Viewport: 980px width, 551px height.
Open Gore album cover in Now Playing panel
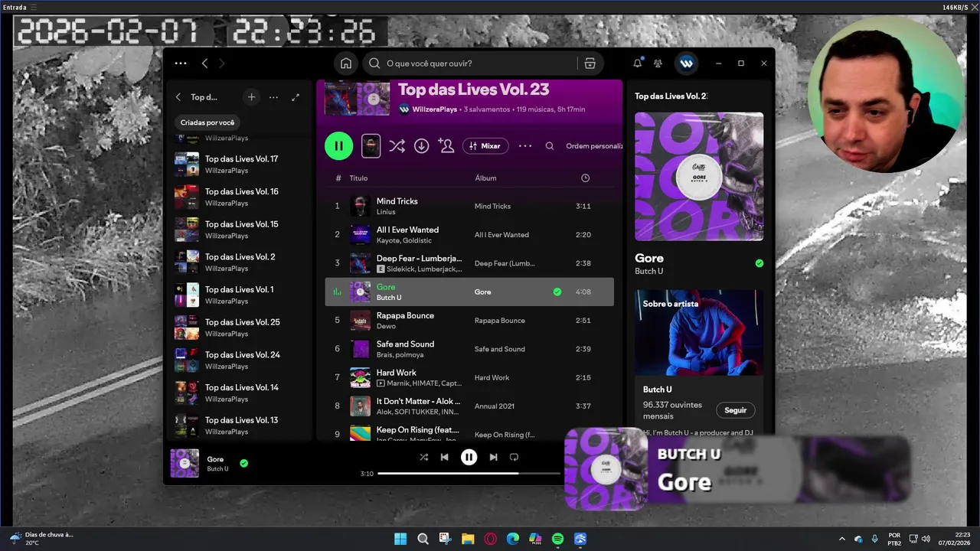[699, 177]
